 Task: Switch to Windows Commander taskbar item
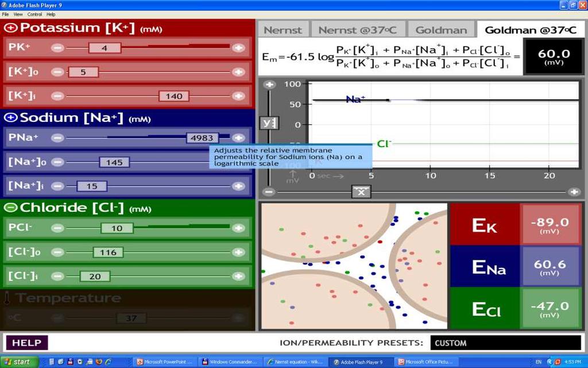[230, 362]
